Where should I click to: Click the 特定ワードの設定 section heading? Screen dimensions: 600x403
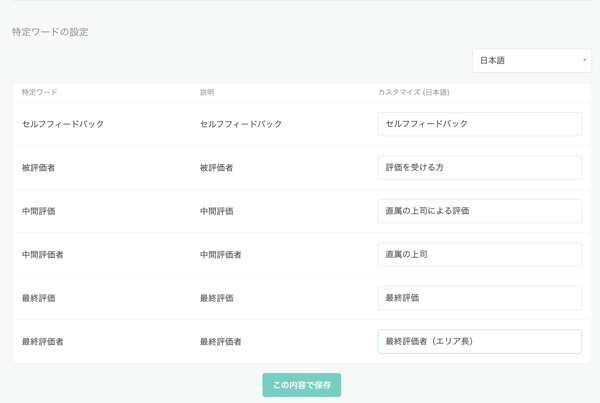(50, 32)
